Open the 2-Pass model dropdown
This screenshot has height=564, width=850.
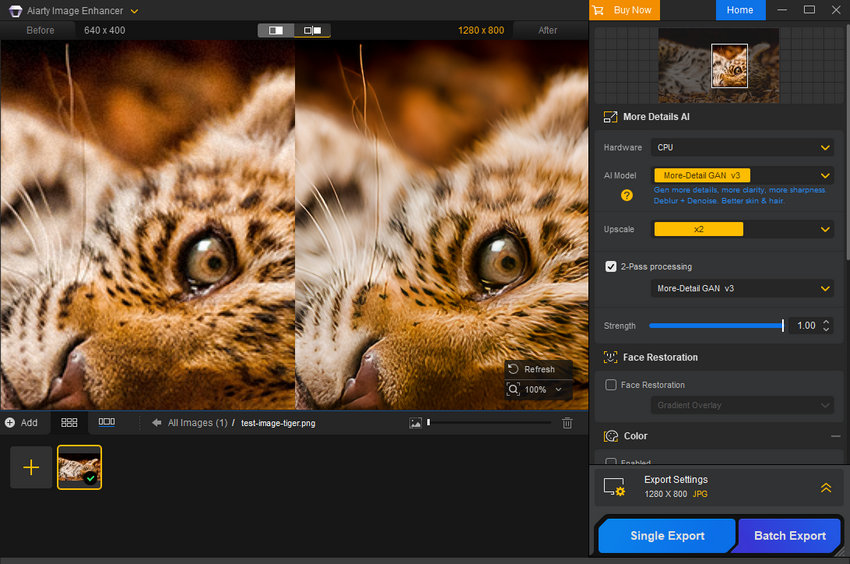coord(742,289)
